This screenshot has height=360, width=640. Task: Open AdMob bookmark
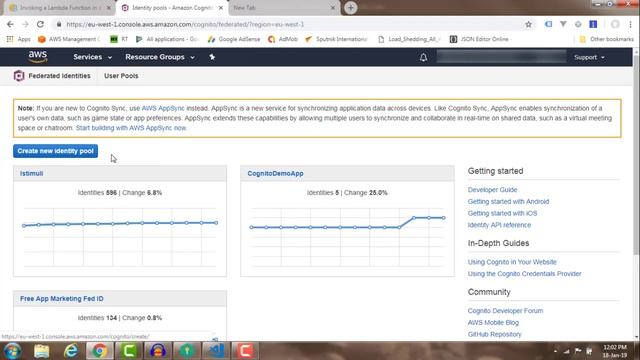coord(282,39)
